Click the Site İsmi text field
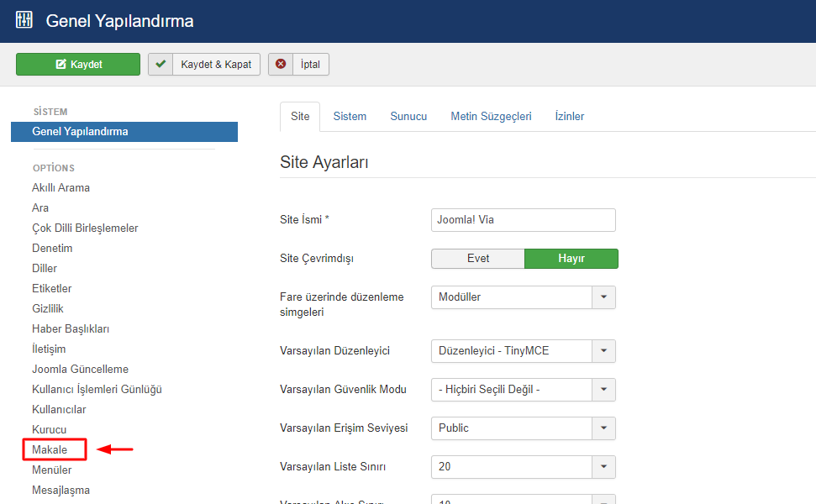 (x=523, y=220)
